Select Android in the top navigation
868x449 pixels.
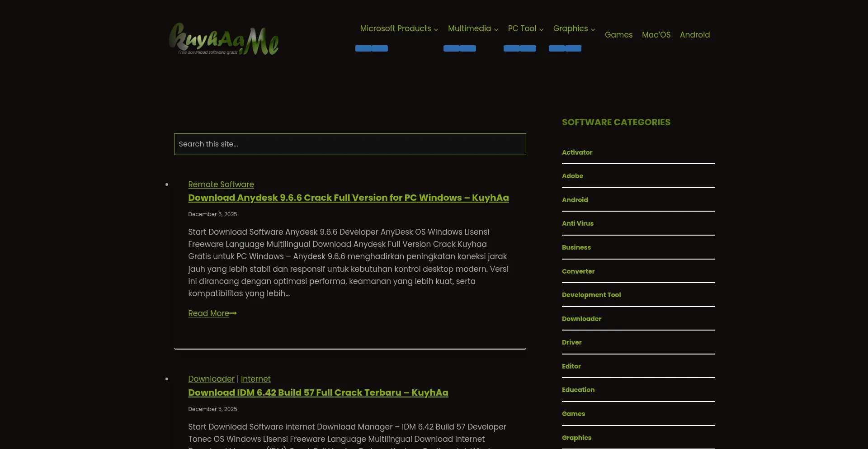pos(694,35)
